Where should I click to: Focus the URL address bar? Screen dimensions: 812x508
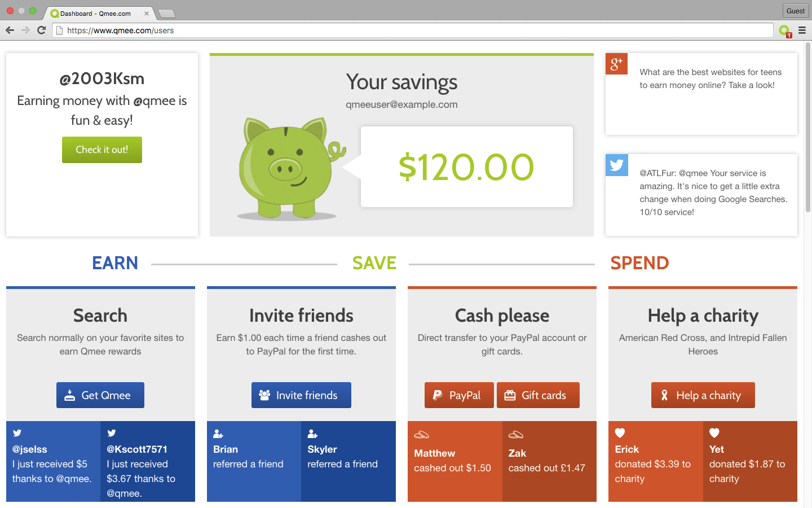pos(412,30)
